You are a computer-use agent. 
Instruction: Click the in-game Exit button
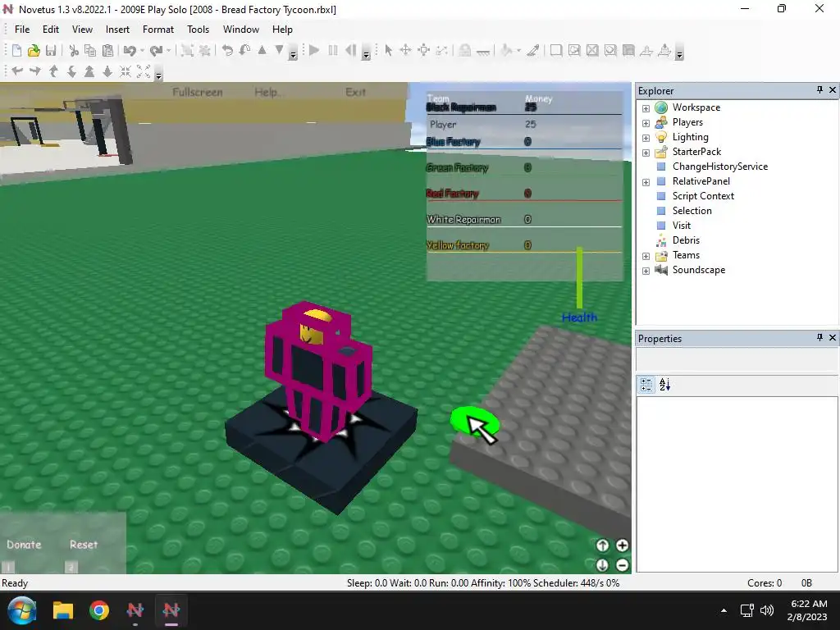(x=356, y=92)
